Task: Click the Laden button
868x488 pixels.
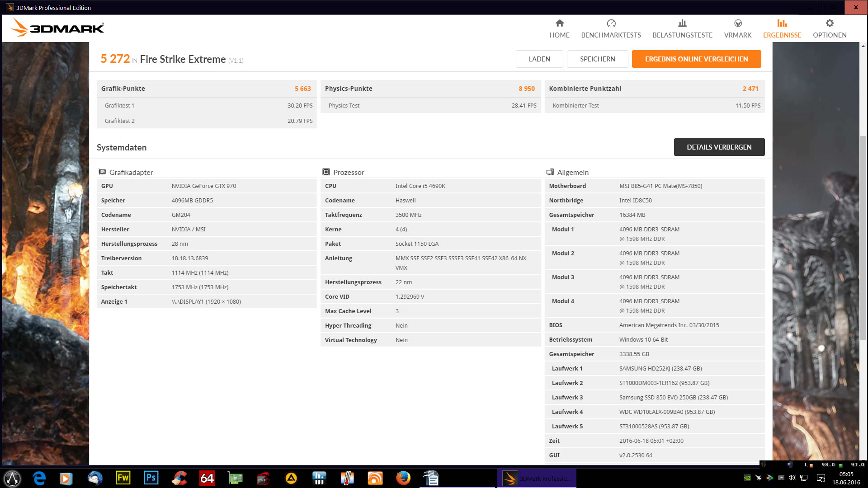Action: click(x=539, y=59)
